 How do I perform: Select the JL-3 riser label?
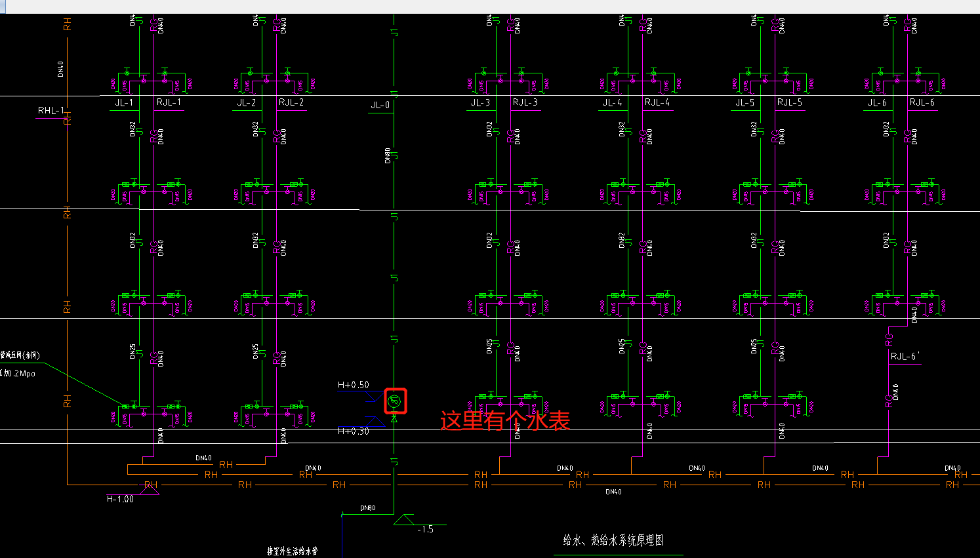[480, 102]
